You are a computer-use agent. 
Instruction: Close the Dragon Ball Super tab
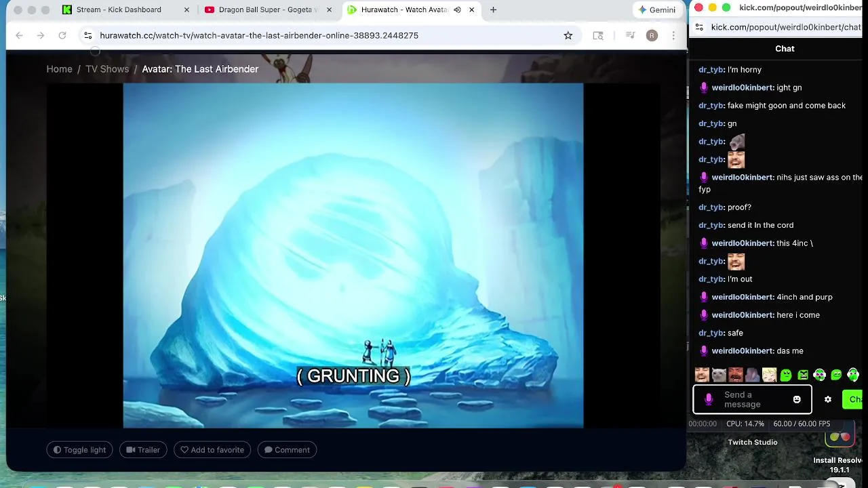click(x=329, y=9)
